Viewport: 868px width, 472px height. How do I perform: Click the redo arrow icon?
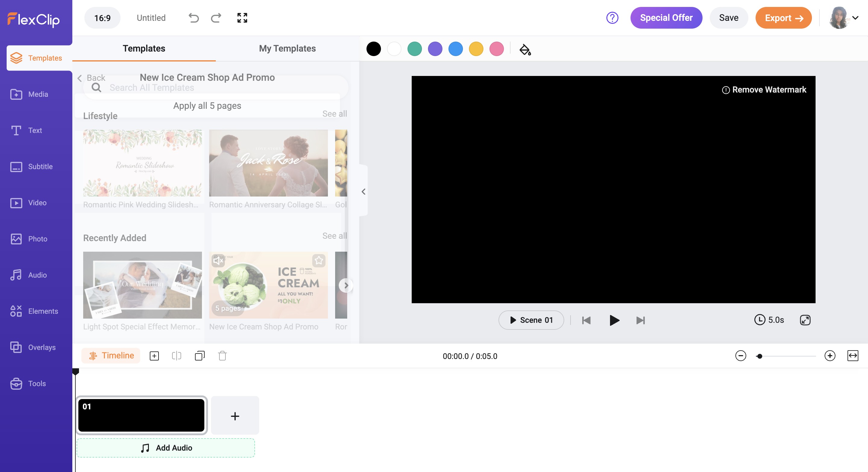[x=216, y=18]
